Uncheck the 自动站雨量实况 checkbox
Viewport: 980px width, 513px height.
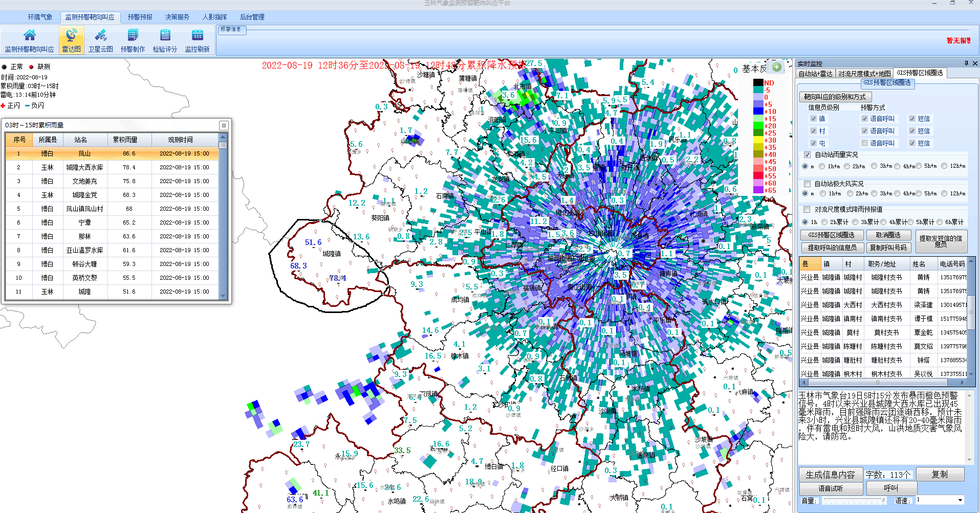[807, 154]
